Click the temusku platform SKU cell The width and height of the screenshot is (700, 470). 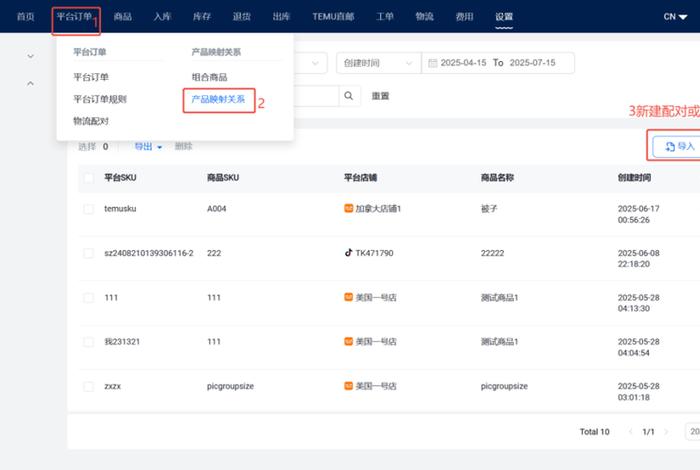(121, 208)
